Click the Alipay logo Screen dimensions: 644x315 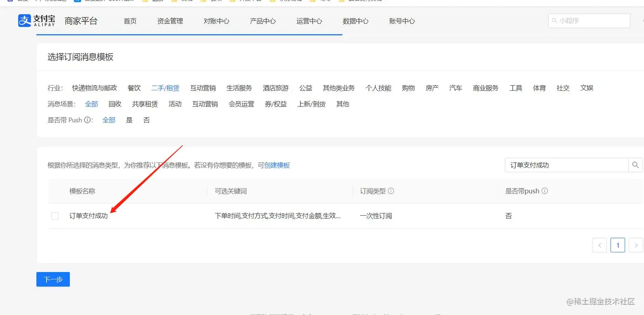(x=37, y=20)
